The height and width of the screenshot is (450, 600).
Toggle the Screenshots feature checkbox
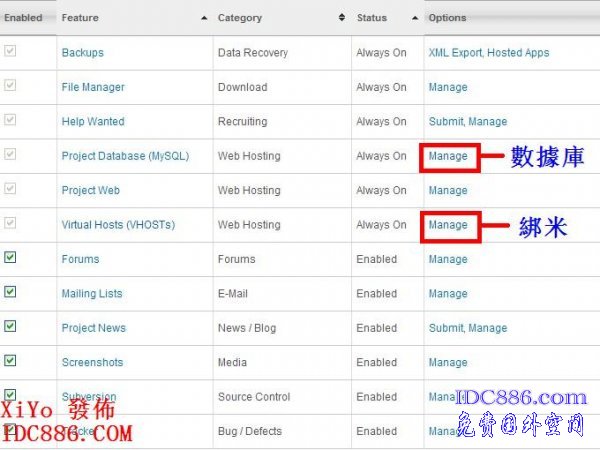coord(10,361)
